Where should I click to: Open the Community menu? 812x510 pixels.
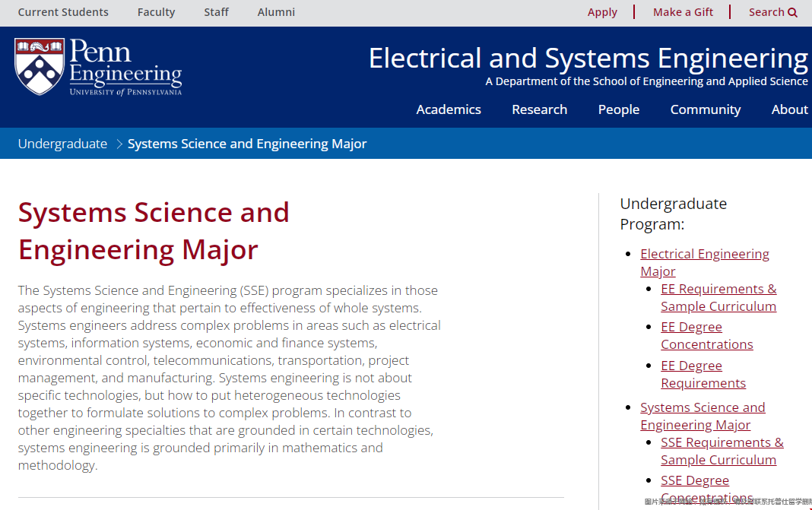click(706, 109)
